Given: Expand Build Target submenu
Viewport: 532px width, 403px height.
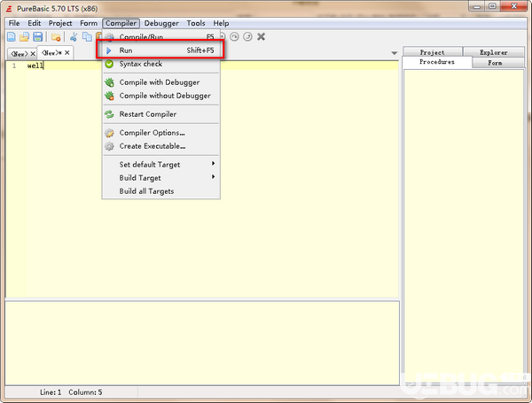Looking at the screenshot, I should tap(161, 178).
